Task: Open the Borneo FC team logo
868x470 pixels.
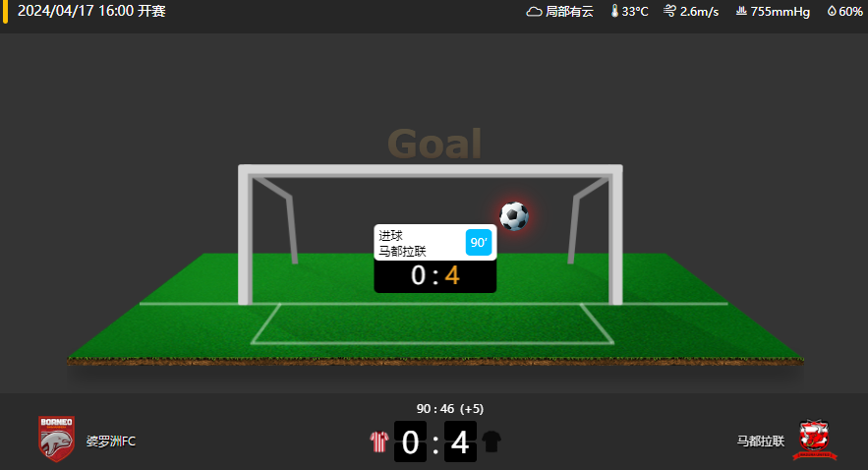Action: point(56,439)
